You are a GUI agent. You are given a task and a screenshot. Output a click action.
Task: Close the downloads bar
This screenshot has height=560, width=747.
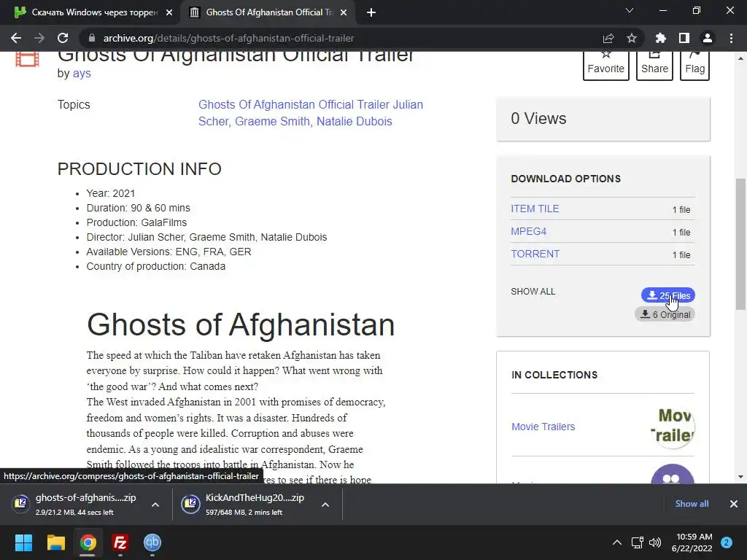coord(734,504)
